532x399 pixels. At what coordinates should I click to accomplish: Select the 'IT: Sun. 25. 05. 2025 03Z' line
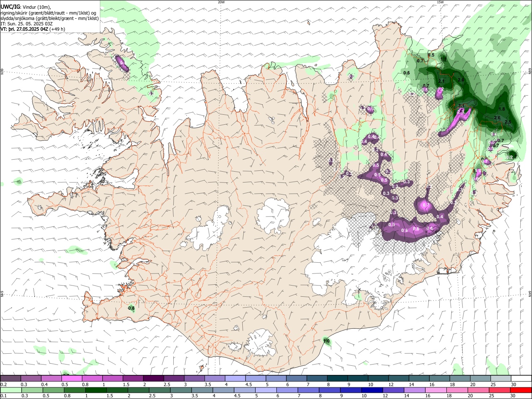27,24
